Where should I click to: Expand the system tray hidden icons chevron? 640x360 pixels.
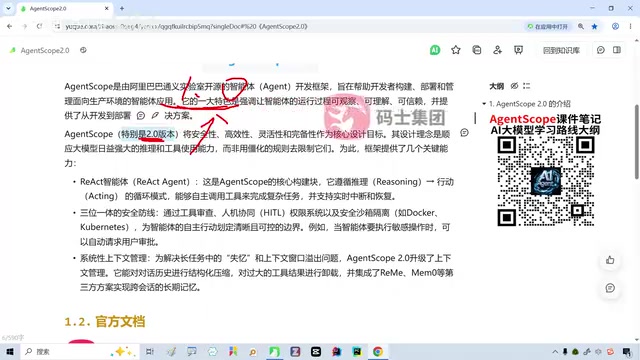555,351
